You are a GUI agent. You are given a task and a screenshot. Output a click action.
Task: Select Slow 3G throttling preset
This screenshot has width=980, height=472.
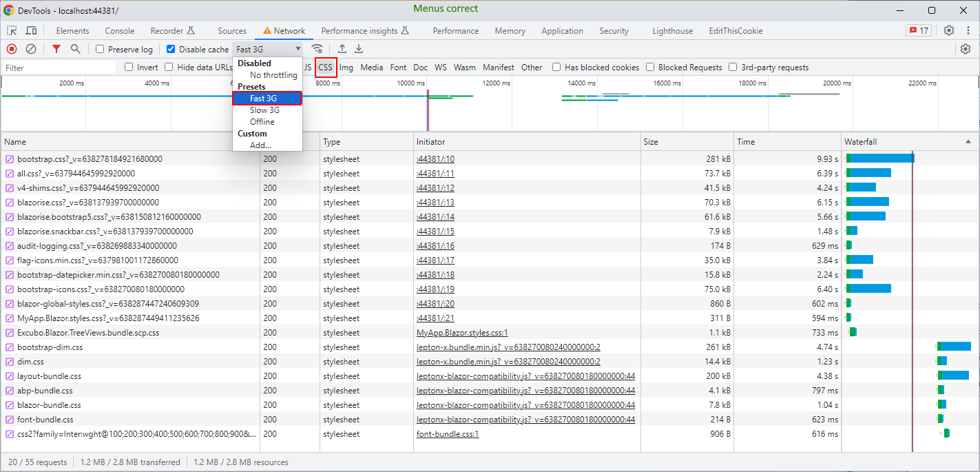coord(264,110)
